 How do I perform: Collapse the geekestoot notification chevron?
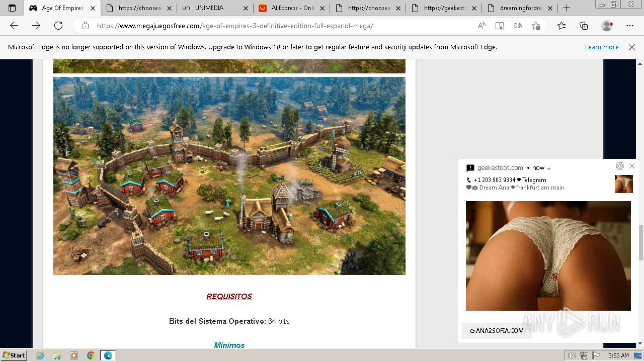point(549,168)
